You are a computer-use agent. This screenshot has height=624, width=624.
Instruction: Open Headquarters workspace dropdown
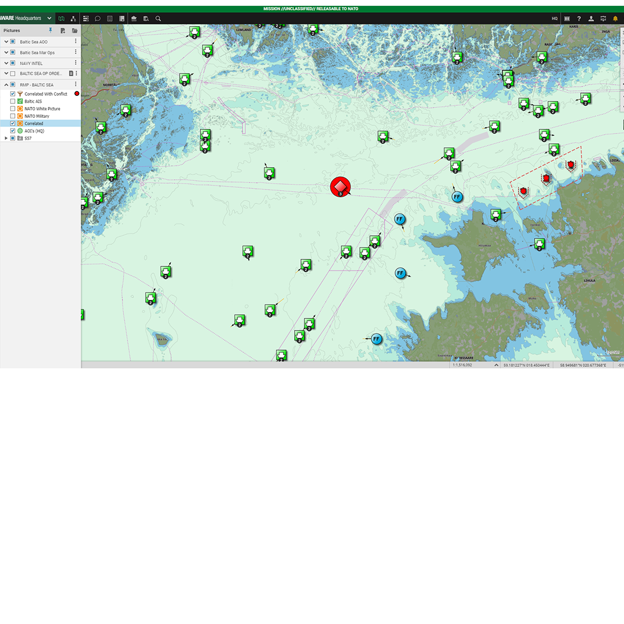tap(49, 18)
